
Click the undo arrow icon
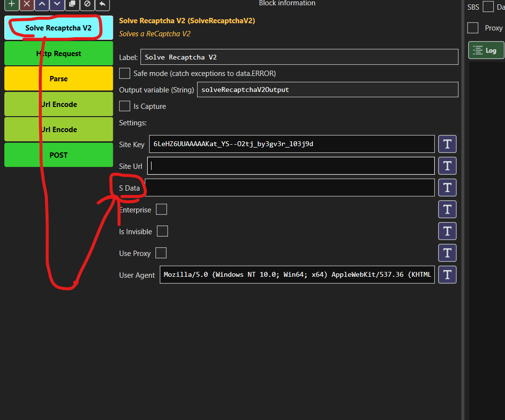pyautogui.click(x=103, y=4)
